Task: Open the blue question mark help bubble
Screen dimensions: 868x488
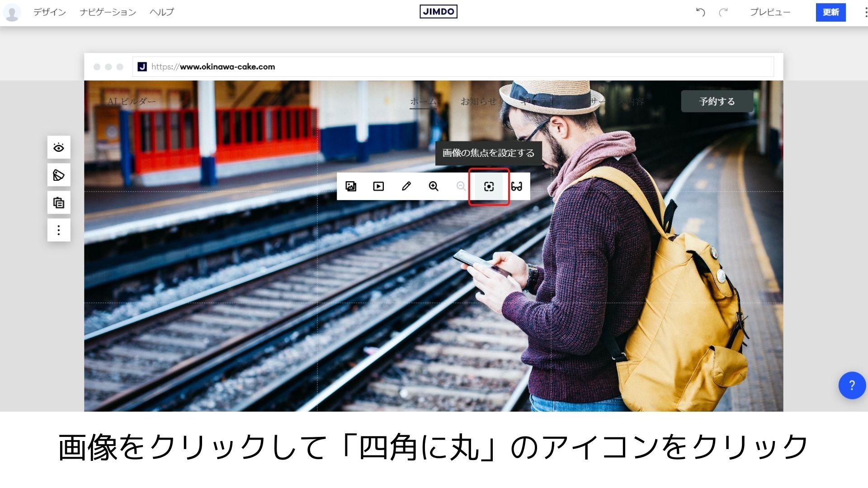Action: [x=852, y=385]
